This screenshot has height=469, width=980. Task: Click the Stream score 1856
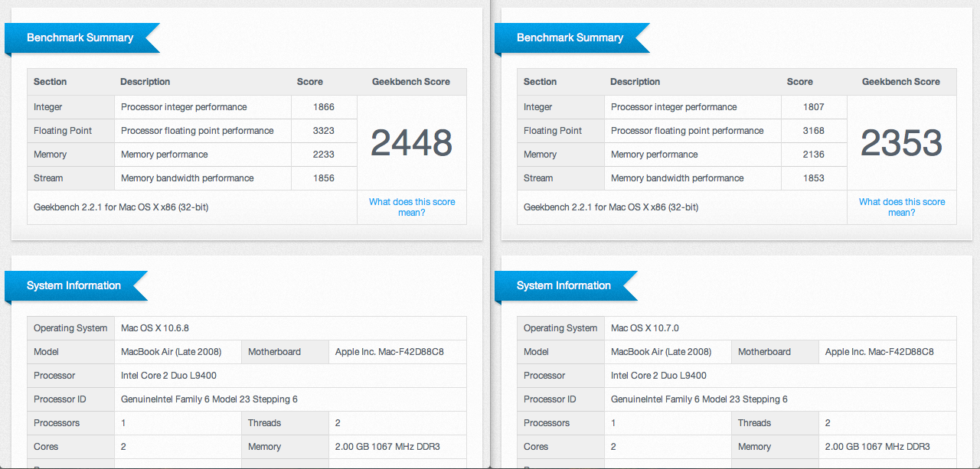point(324,178)
